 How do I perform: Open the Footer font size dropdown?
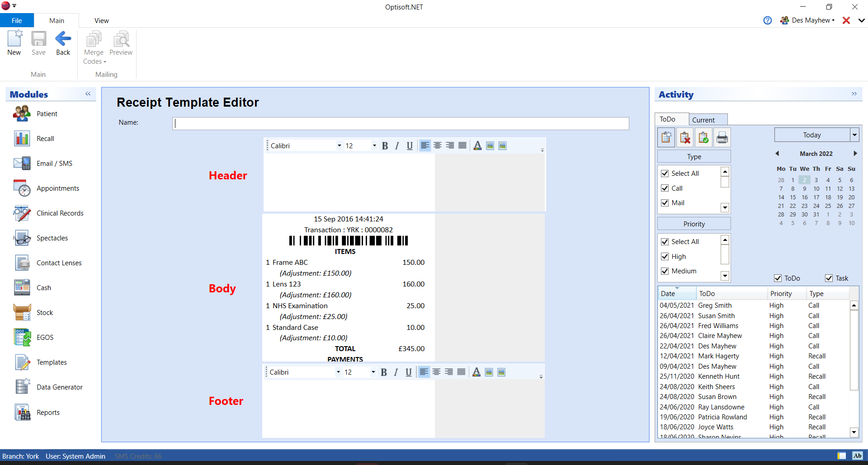373,372
